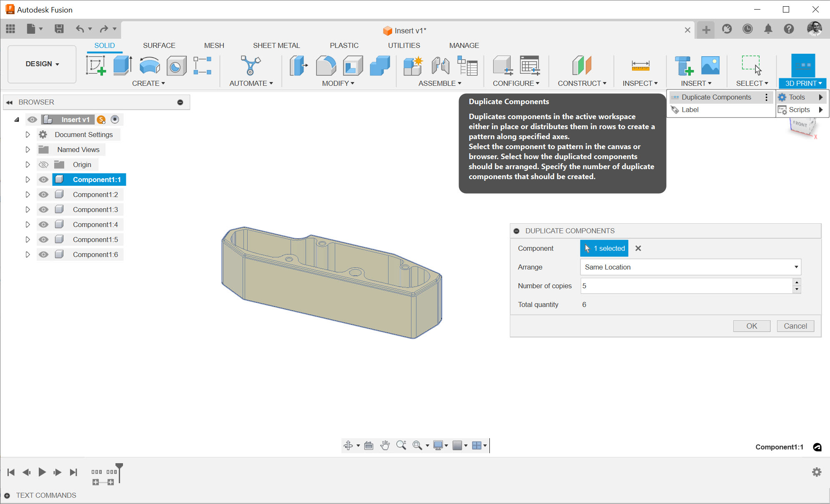This screenshot has height=504, width=830.
Task: Expand the Component1:2 tree node
Action: (x=28, y=195)
